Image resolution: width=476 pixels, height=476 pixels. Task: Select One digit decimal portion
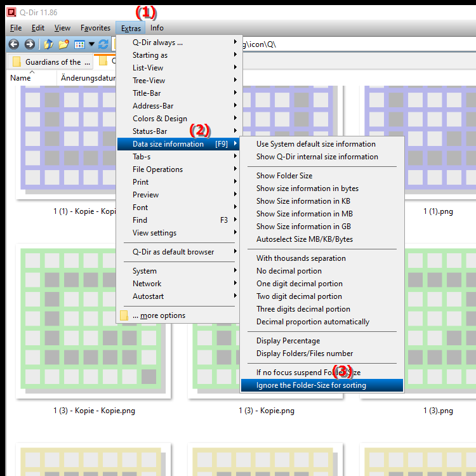click(x=322, y=284)
